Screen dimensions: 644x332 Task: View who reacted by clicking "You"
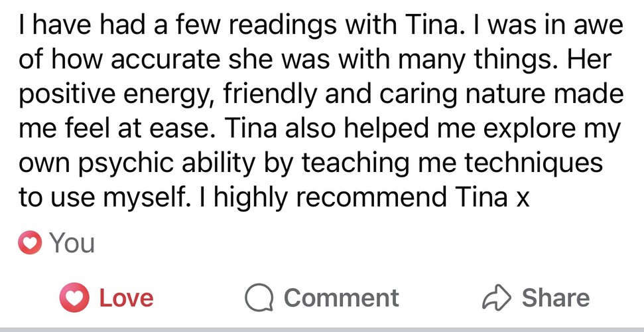pyautogui.click(x=72, y=244)
